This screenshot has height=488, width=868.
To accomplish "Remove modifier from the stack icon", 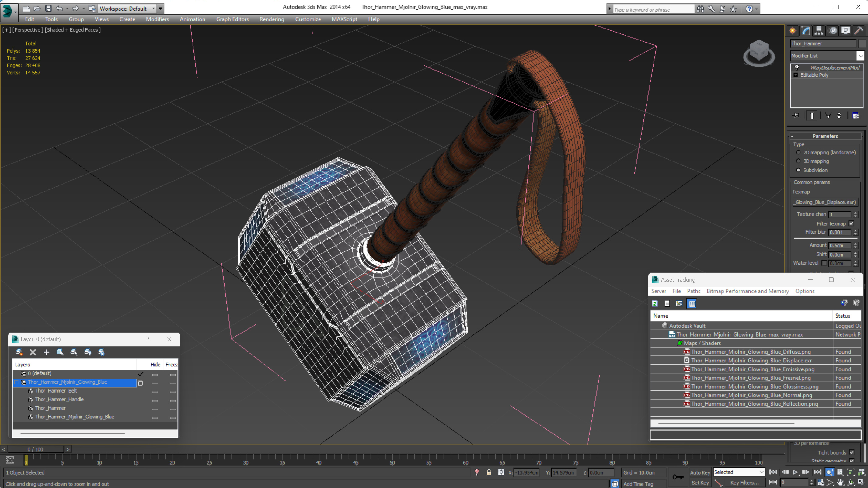I will coord(839,116).
